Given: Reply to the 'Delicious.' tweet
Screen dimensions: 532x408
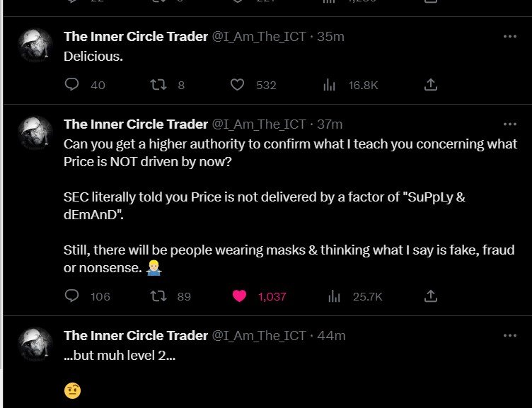Looking at the screenshot, I should coord(71,85).
